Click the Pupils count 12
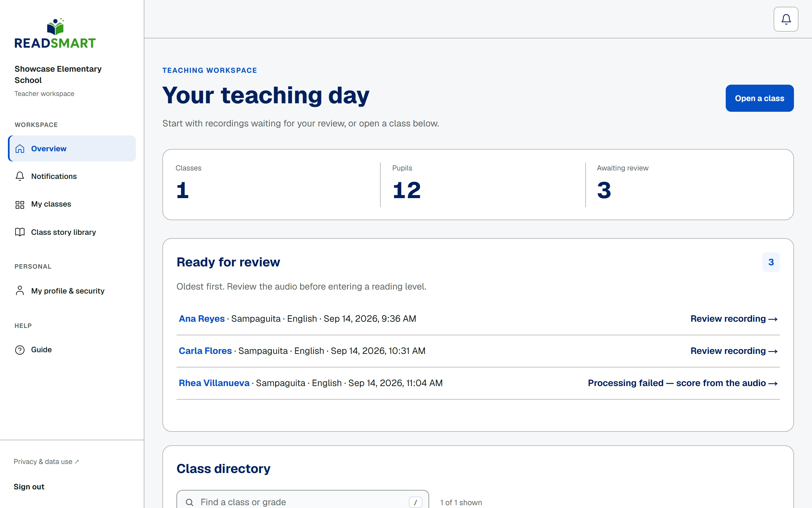Screen dimensions: 812x508 pyautogui.click(x=406, y=190)
